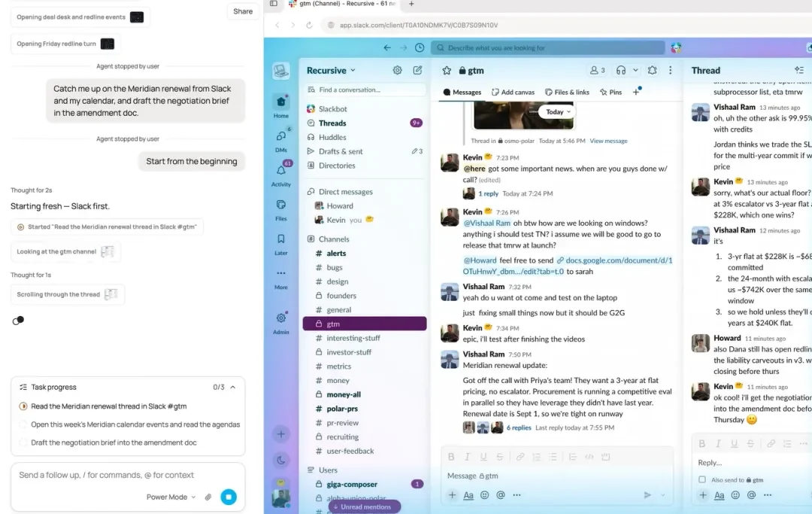Screen dimensions: 812x514
Task: View the 3 members of gtm channel
Action: pos(597,70)
